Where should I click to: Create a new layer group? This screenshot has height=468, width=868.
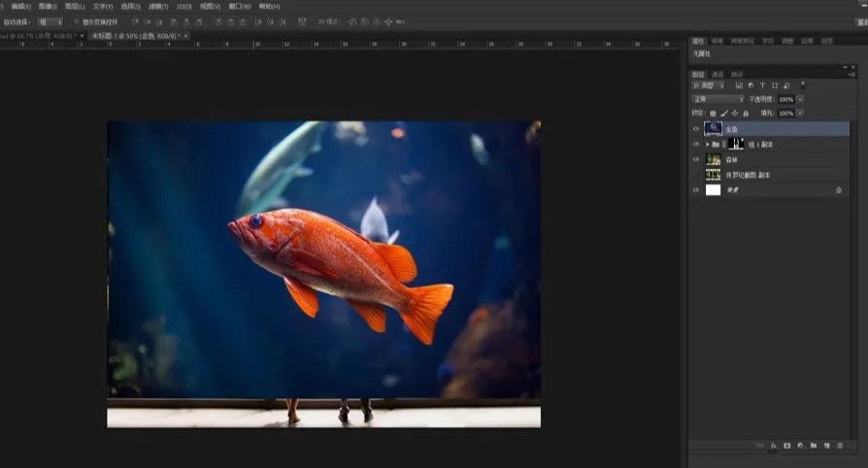pyautogui.click(x=814, y=446)
